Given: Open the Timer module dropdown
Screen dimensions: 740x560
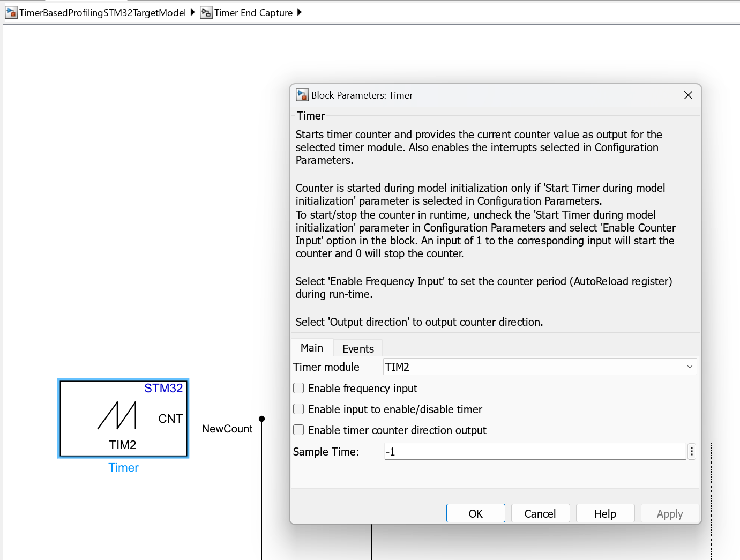Looking at the screenshot, I should (540, 367).
